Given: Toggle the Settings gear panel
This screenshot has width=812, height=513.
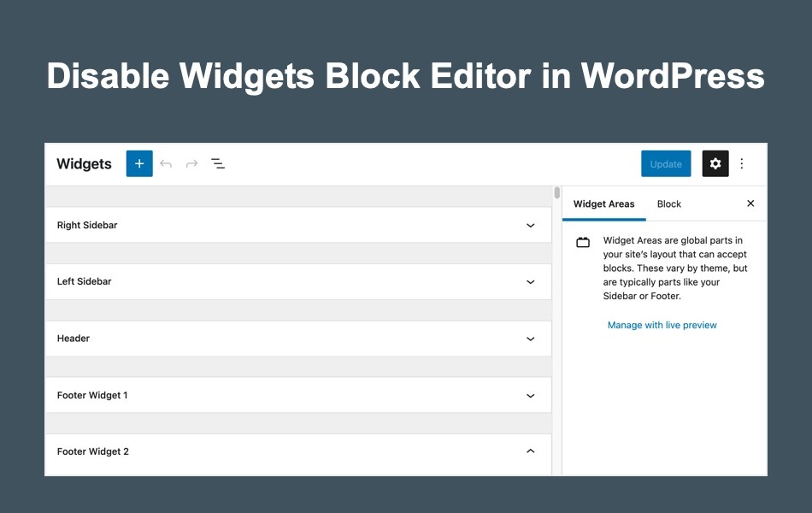Looking at the screenshot, I should (x=715, y=163).
